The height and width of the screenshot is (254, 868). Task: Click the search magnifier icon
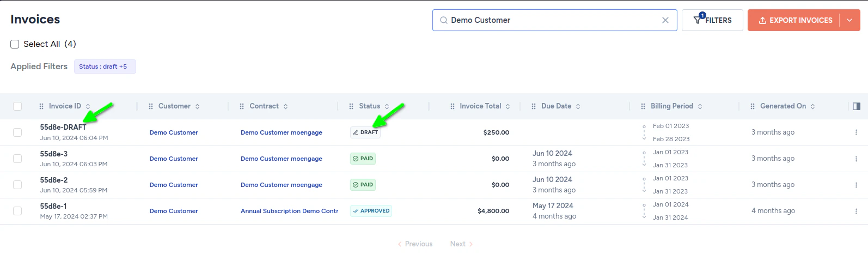[x=444, y=20]
